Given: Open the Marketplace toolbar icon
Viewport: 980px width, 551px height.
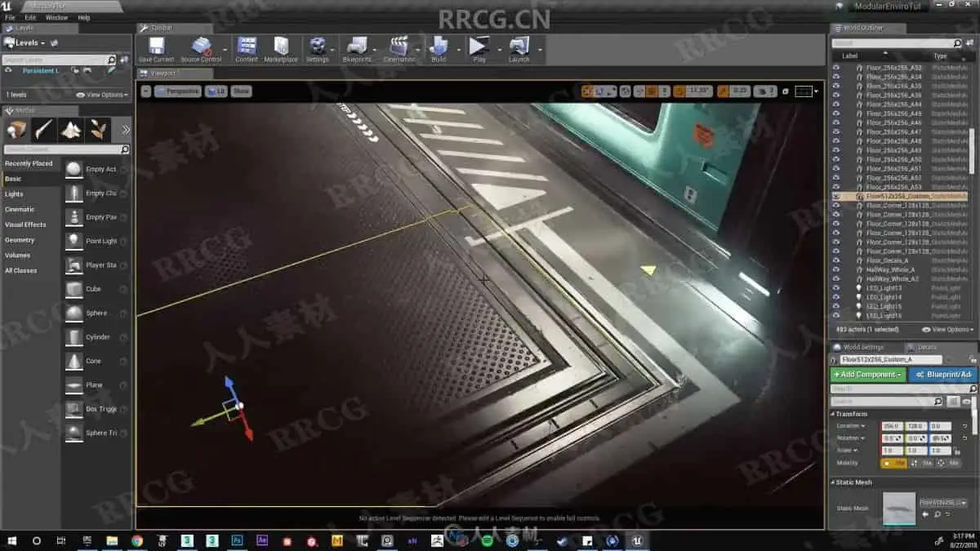Looking at the screenshot, I should pyautogui.click(x=281, y=49).
